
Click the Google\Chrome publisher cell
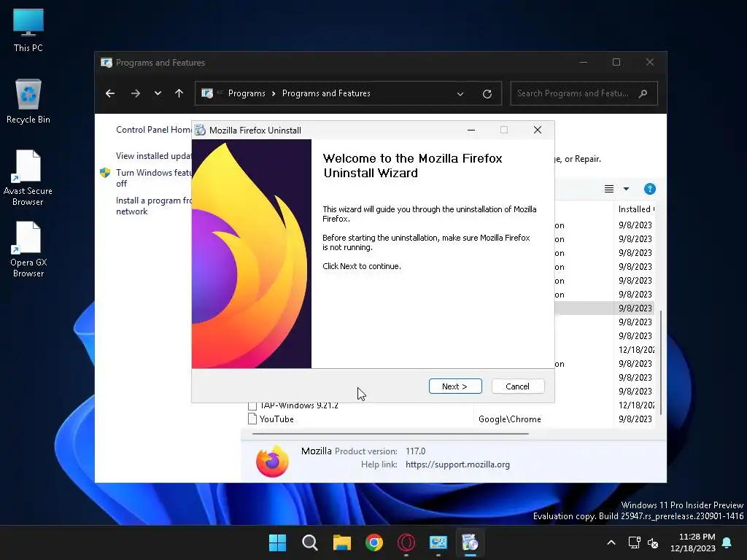coord(510,419)
